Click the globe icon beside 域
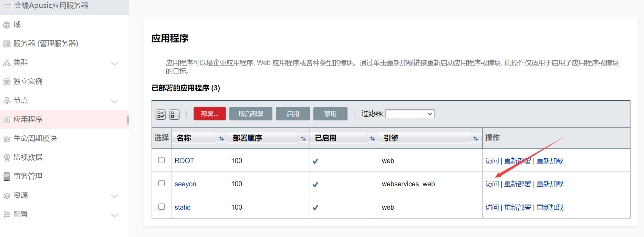 point(7,25)
